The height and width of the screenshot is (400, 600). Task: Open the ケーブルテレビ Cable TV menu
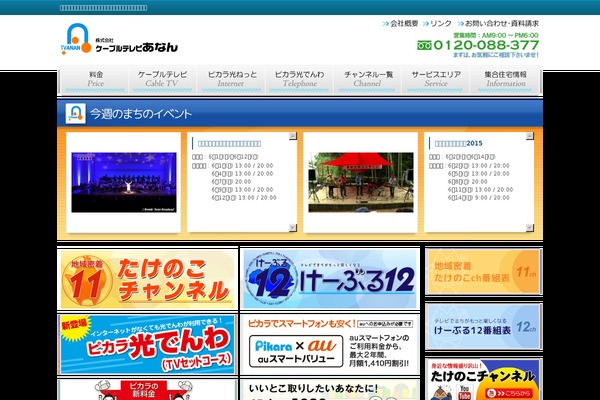(x=162, y=80)
